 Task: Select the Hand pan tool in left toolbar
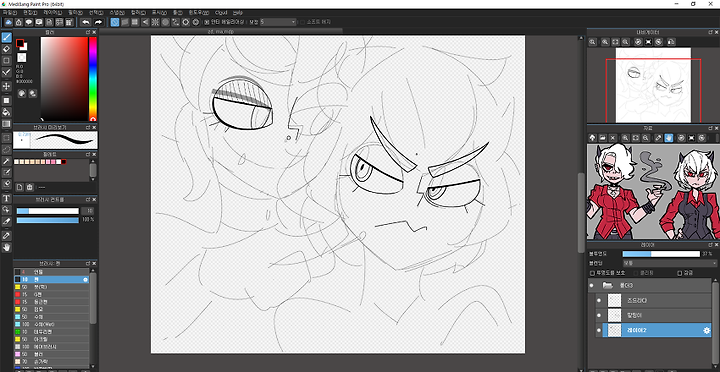coord(6,248)
